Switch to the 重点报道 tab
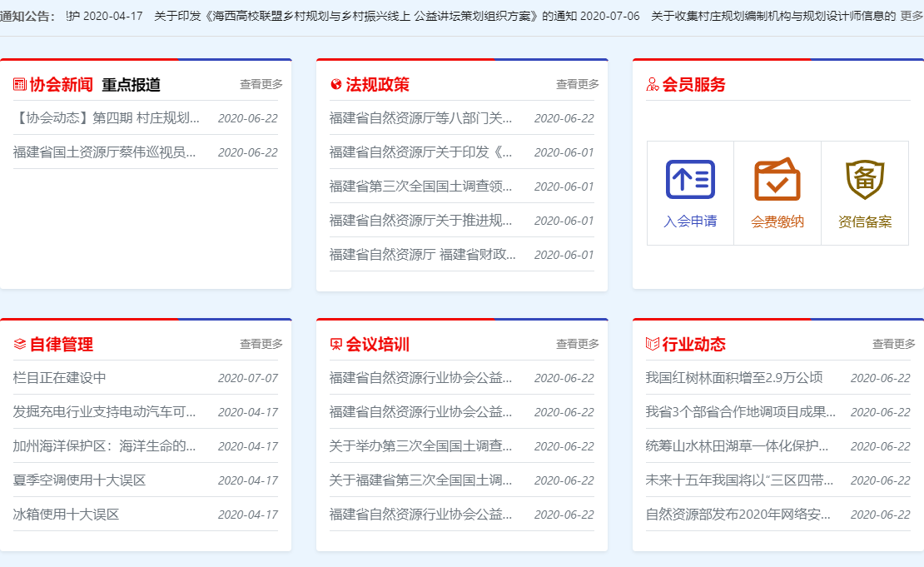 pyautogui.click(x=131, y=84)
